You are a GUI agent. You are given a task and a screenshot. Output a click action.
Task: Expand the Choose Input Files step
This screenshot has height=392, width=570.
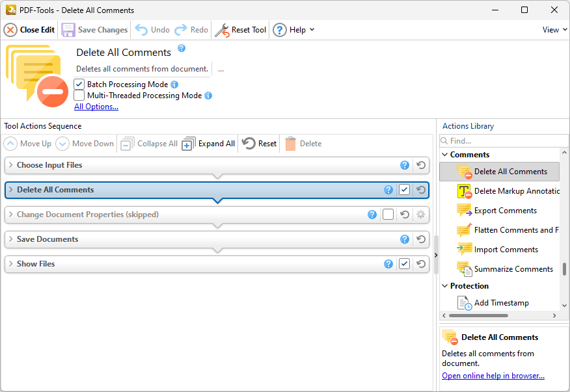[x=10, y=165]
